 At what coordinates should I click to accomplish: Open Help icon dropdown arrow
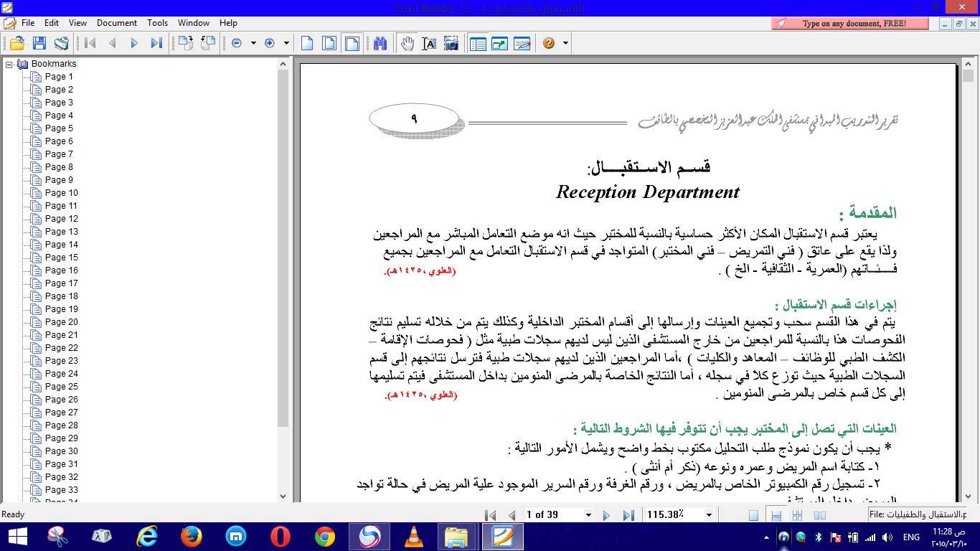click(565, 44)
